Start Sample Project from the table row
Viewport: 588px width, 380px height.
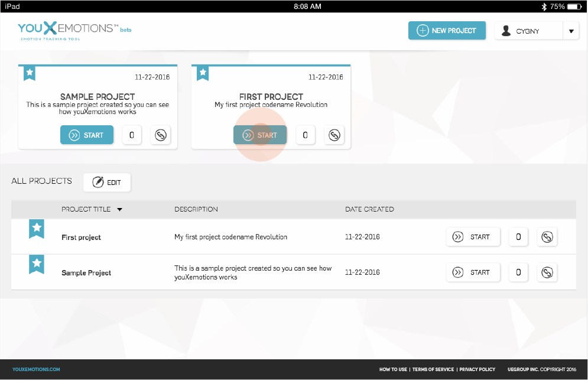473,272
